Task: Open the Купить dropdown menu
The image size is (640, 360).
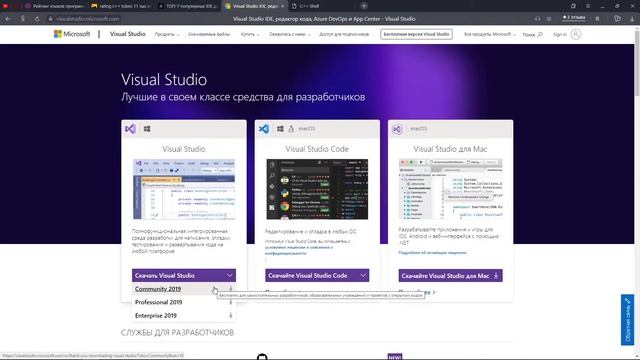Action: click(250, 34)
